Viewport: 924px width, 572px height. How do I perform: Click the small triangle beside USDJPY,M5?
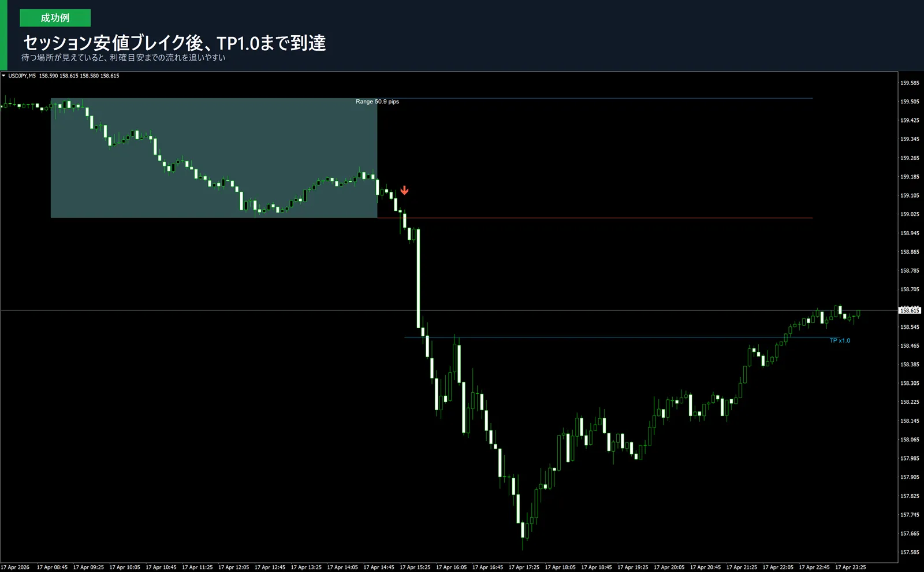[x=3, y=76]
